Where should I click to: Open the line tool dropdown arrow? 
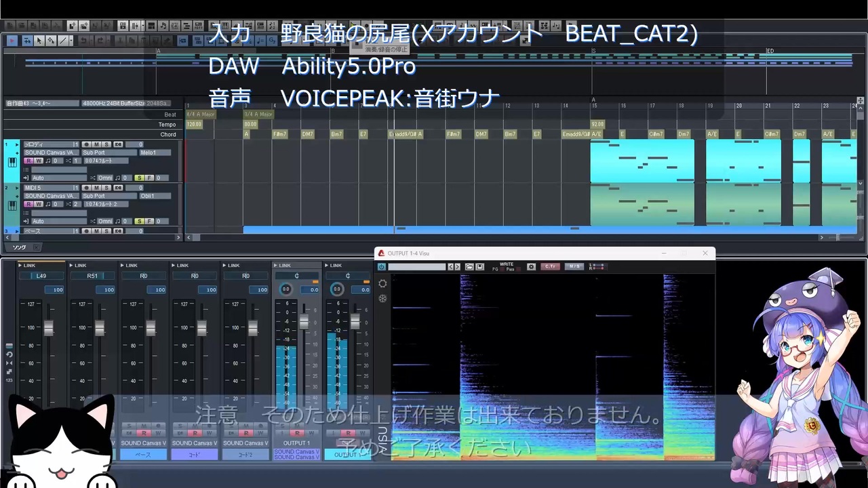(71, 41)
